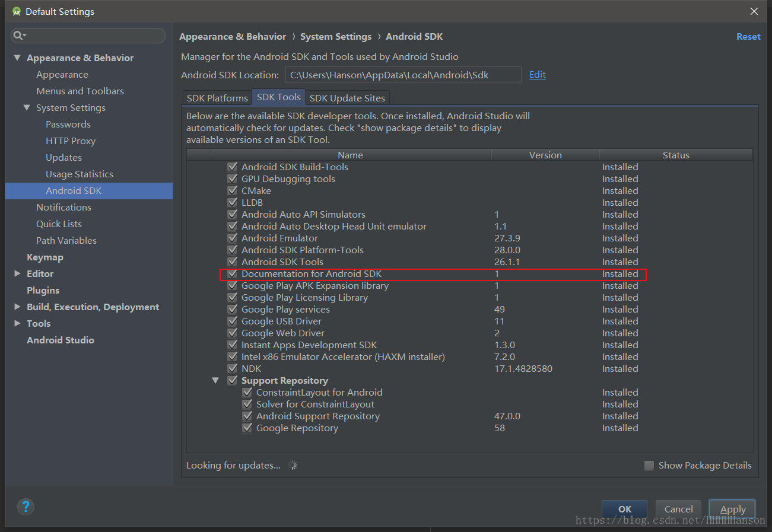Screen dimensions: 772x532
Task: Click NDK version 17.1.4828580 cell
Action: [x=523, y=368]
